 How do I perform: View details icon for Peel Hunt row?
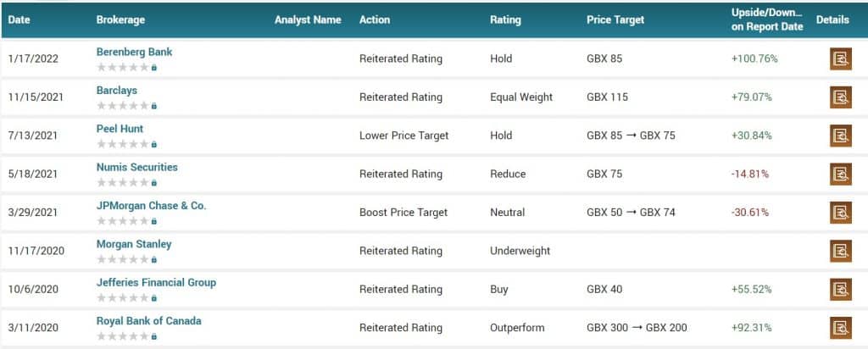click(840, 136)
